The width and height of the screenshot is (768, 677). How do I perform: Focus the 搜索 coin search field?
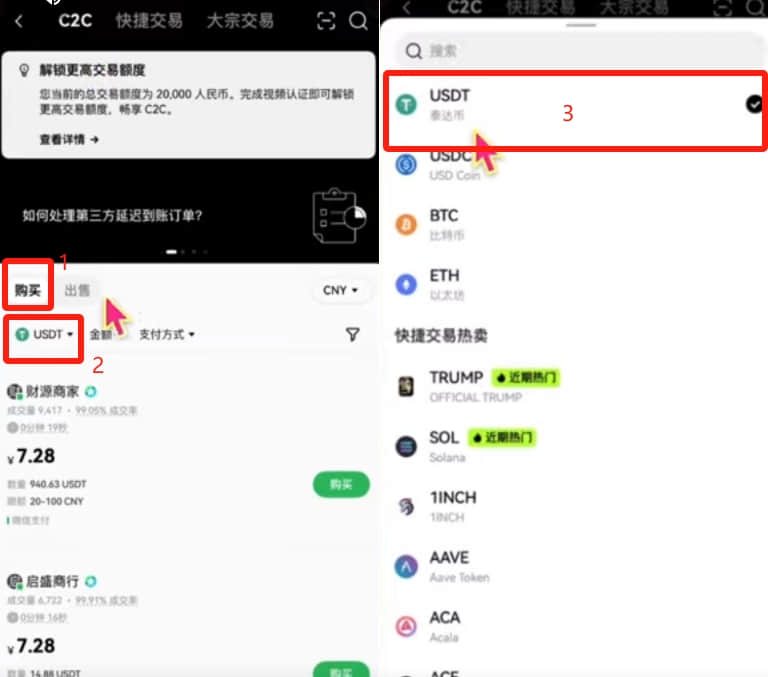[578, 51]
